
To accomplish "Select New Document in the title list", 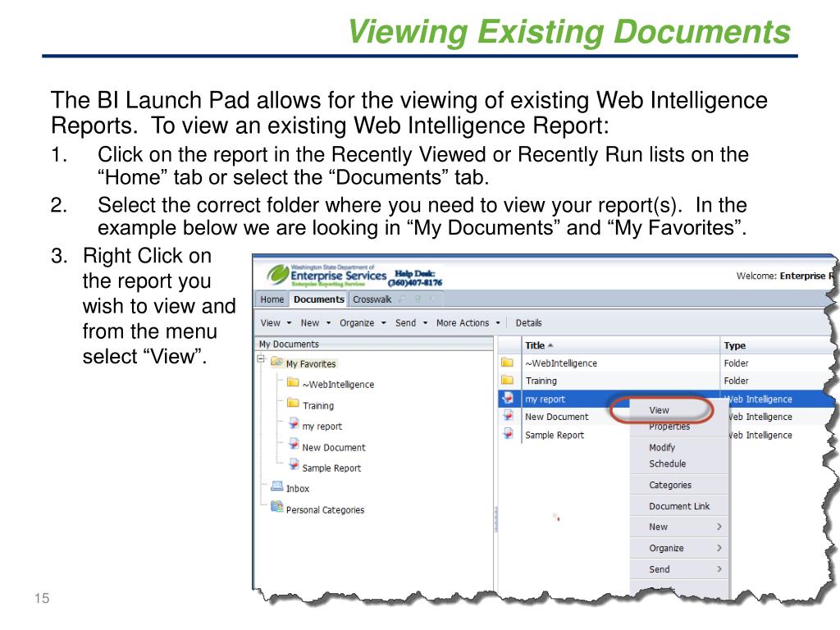I will click(x=557, y=417).
